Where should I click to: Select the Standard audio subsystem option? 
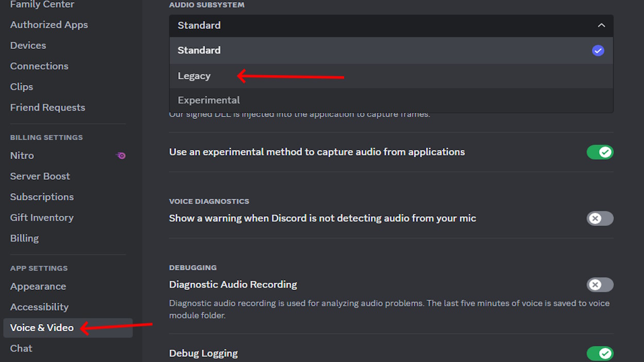[199, 50]
